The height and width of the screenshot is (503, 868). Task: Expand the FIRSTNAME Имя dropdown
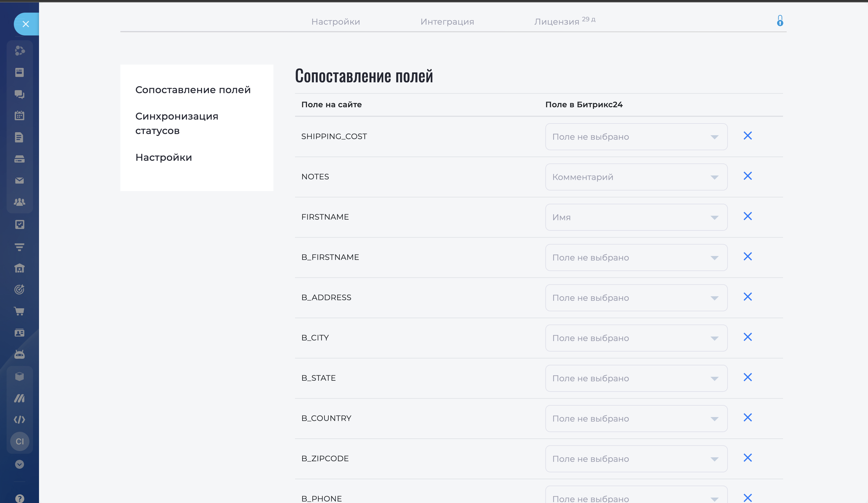[636, 217]
